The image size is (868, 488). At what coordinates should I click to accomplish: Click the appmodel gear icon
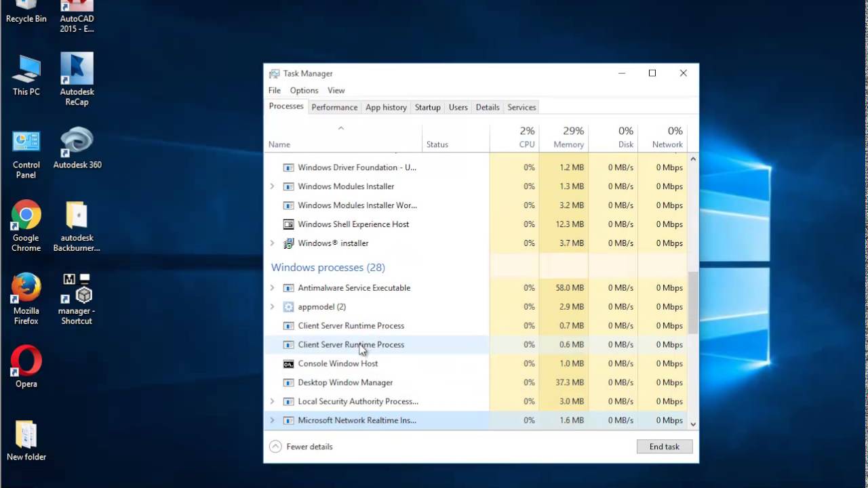pyautogui.click(x=288, y=307)
